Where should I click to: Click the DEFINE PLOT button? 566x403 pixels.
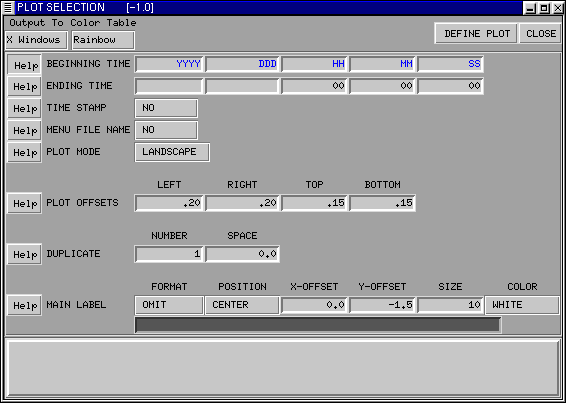[x=476, y=34]
